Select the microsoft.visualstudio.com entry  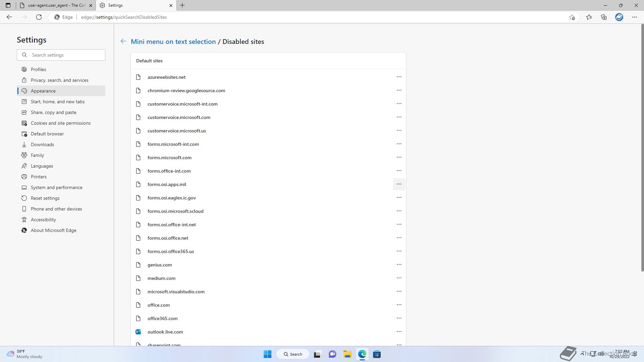268,292
